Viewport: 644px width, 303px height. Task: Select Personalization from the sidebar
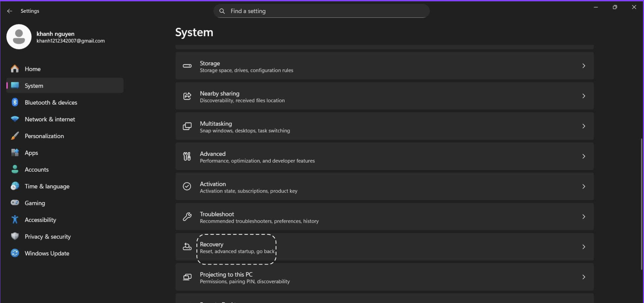[x=44, y=136]
